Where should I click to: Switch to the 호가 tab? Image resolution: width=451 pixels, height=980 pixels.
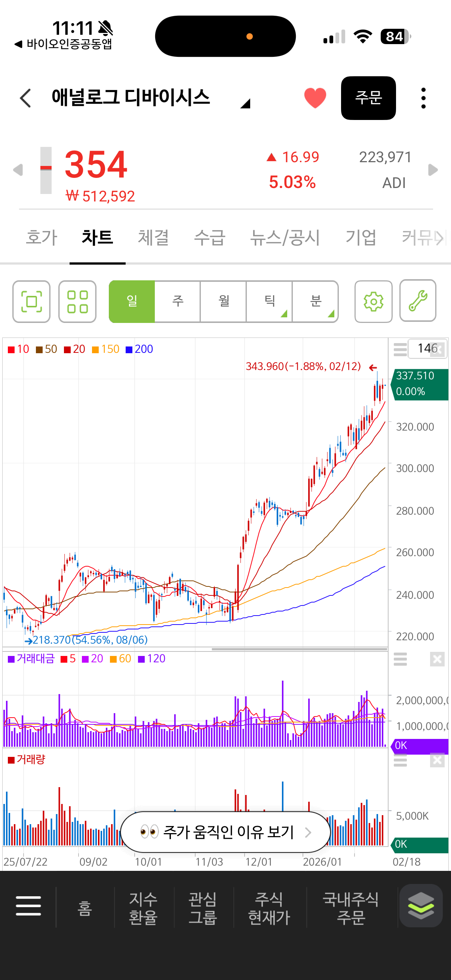pos(42,237)
